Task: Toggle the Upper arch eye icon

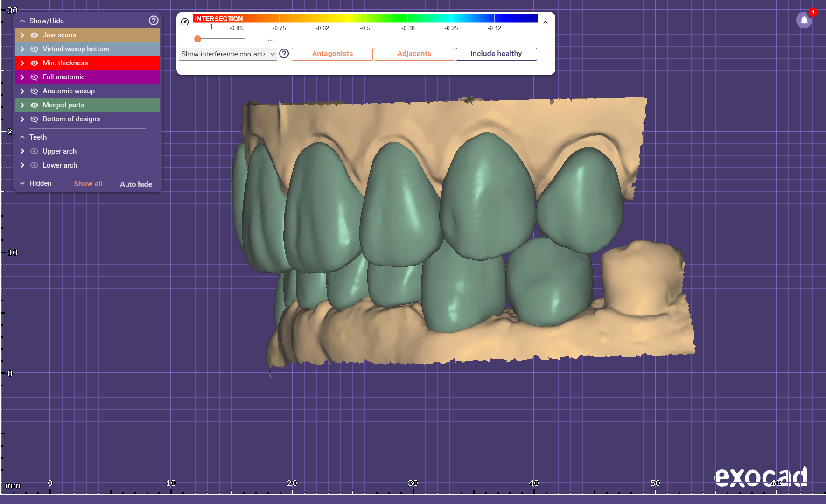Action: [x=34, y=151]
